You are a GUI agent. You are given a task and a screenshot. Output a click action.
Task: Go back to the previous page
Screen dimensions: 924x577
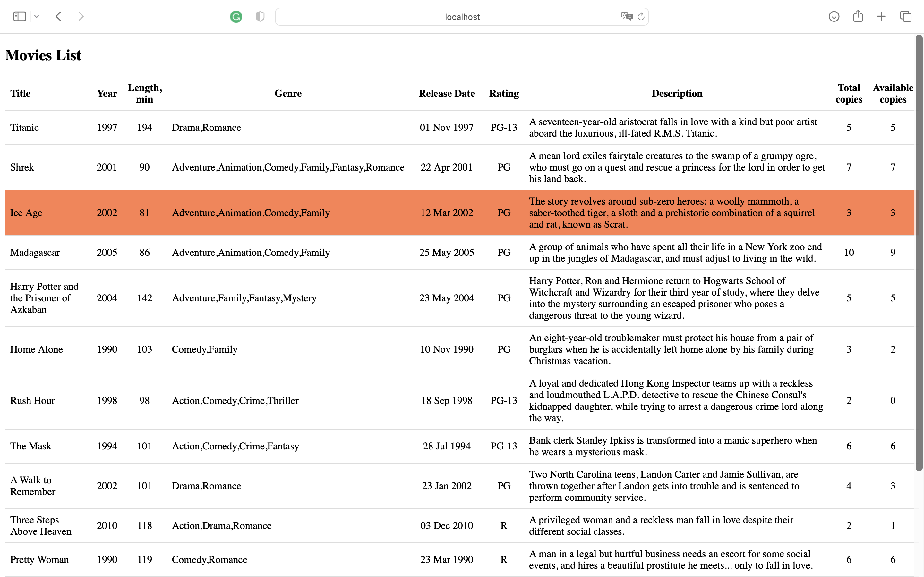(58, 16)
